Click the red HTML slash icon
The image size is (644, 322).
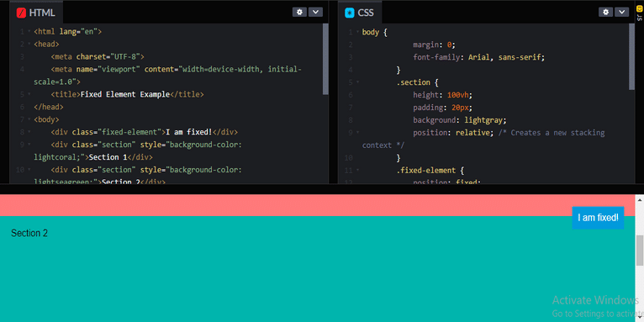click(x=21, y=13)
